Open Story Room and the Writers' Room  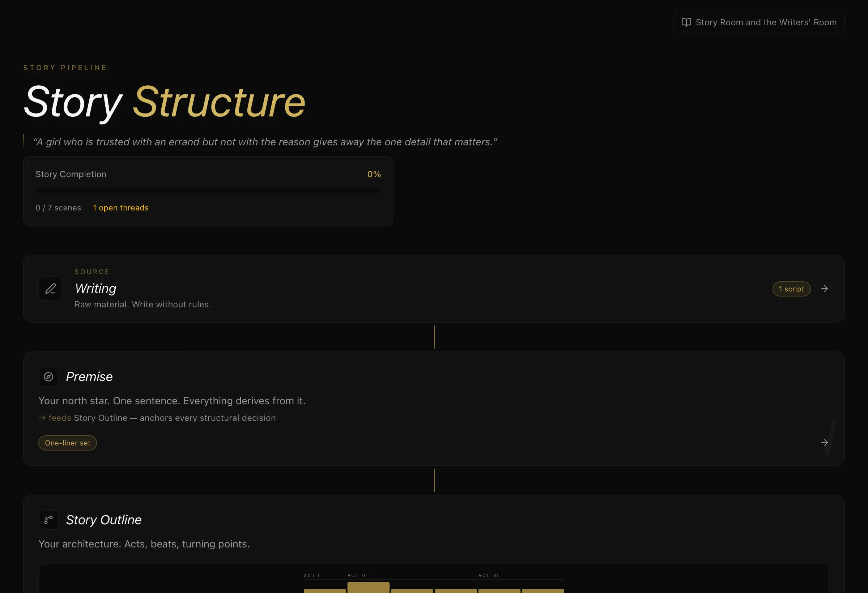[x=759, y=22]
